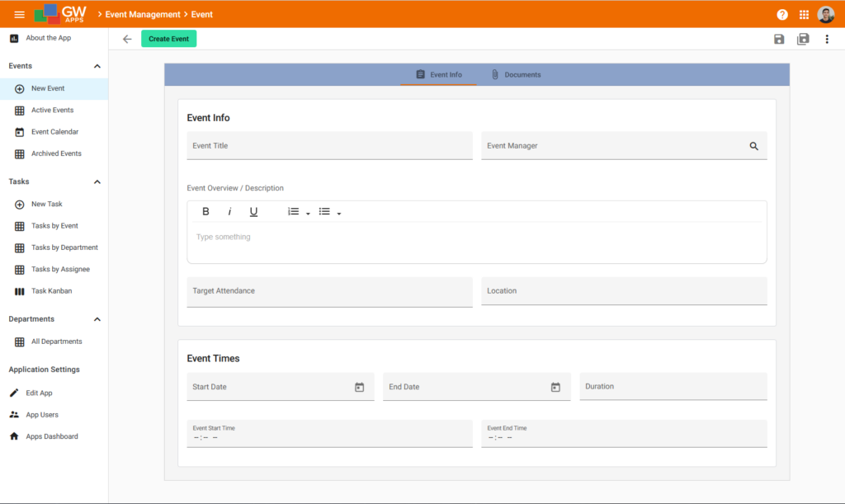Screen dimensions: 845x504
Task: Select New Event in sidebar
Action: click(54, 89)
